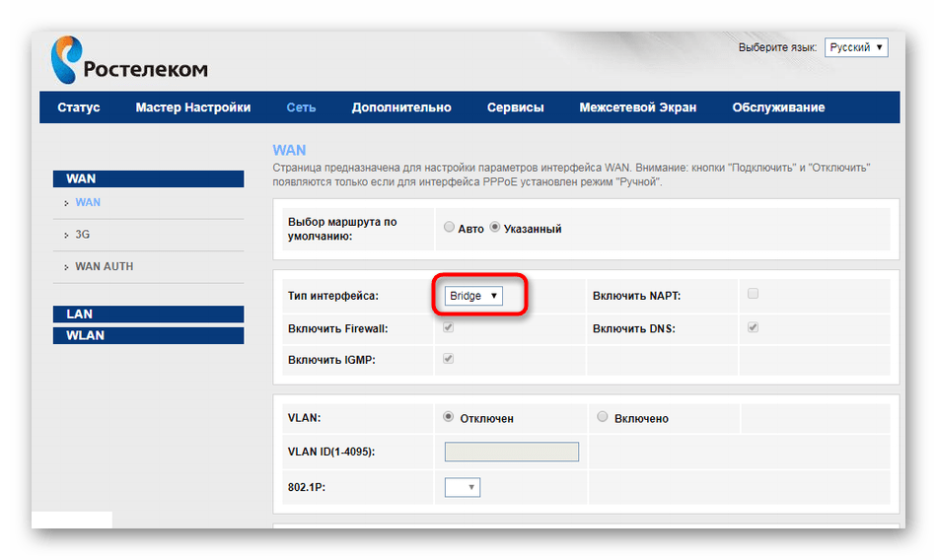Expand the WAN sidebar section header
This screenshot has height=560, width=937.
click(x=148, y=178)
